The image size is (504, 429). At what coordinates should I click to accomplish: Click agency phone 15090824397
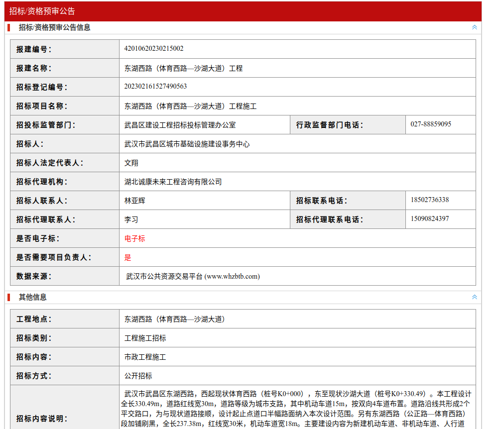(430, 219)
